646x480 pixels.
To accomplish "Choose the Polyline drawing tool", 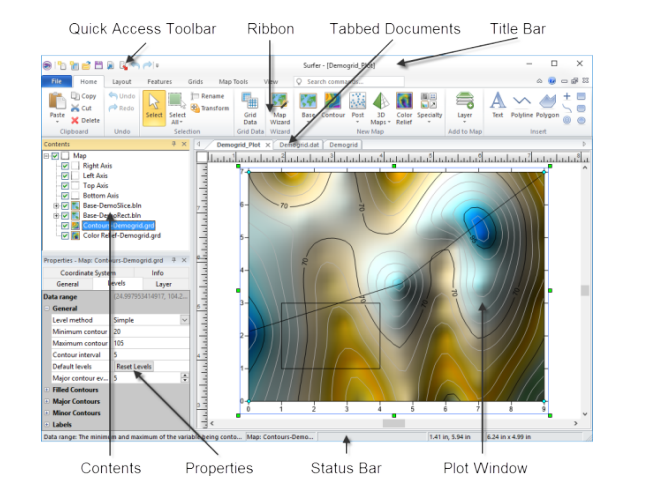I will tap(522, 104).
